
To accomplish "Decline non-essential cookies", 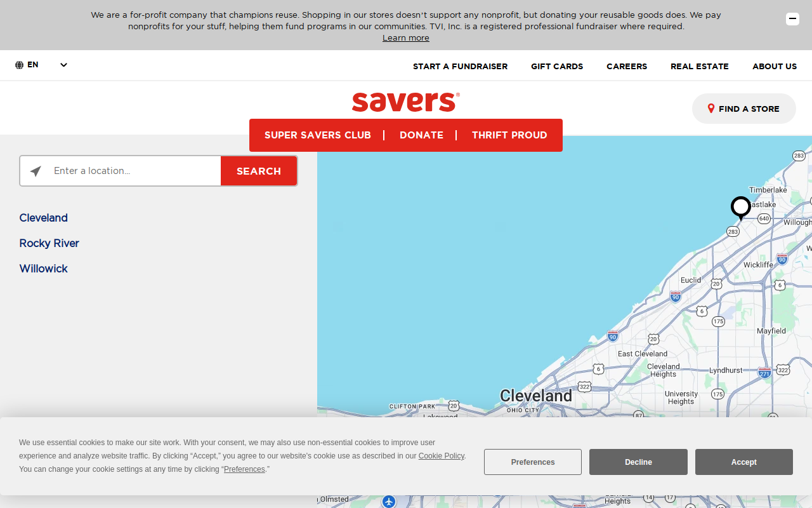I will pyautogui.click(x=638, y=462).
